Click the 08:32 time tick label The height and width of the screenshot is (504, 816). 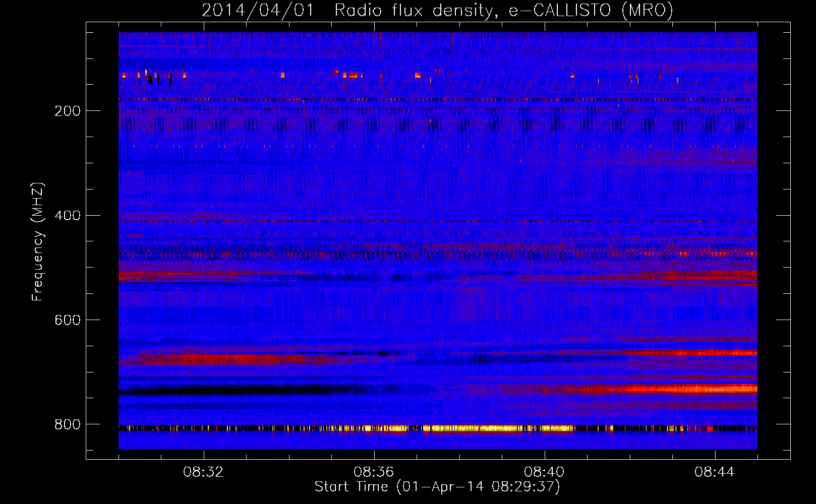coord(204,472)
